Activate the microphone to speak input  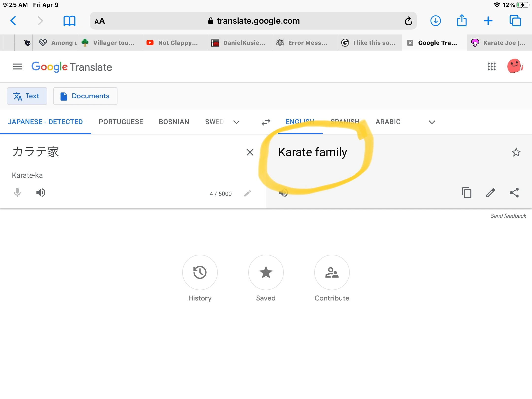[17, 193]
